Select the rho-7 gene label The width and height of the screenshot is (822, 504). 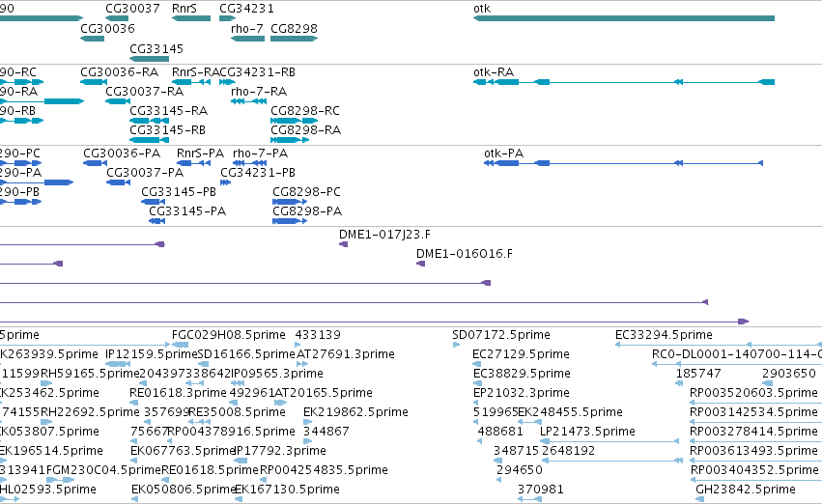point(247,28)
